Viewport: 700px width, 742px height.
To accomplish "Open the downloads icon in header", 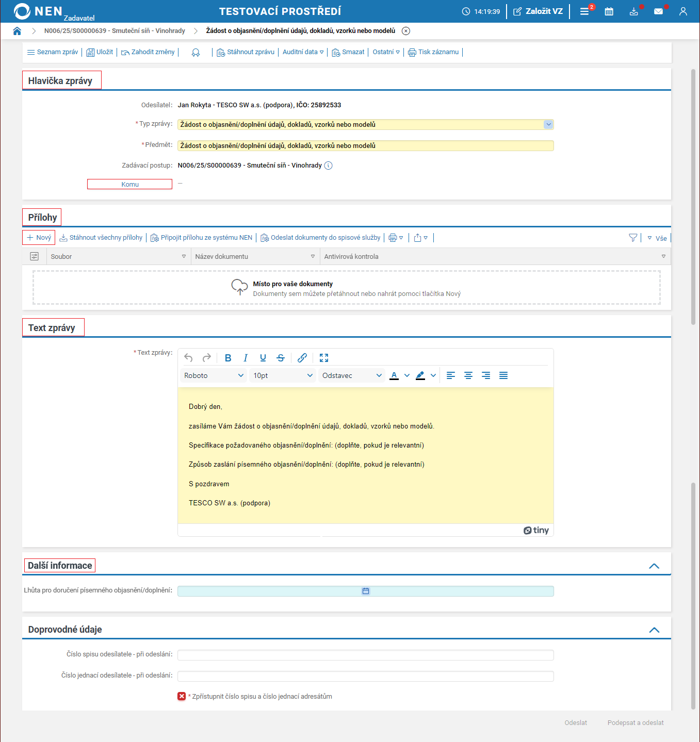I will click(634, 11).
